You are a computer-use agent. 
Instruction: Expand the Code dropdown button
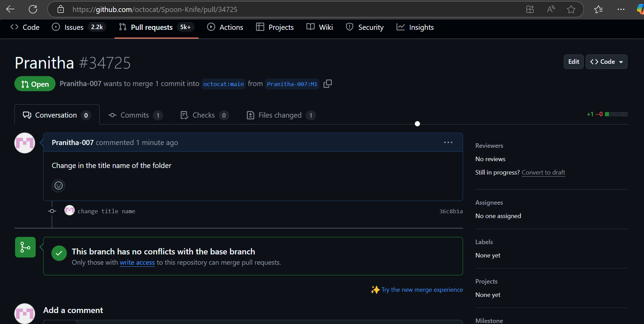(x=606, y=62)
